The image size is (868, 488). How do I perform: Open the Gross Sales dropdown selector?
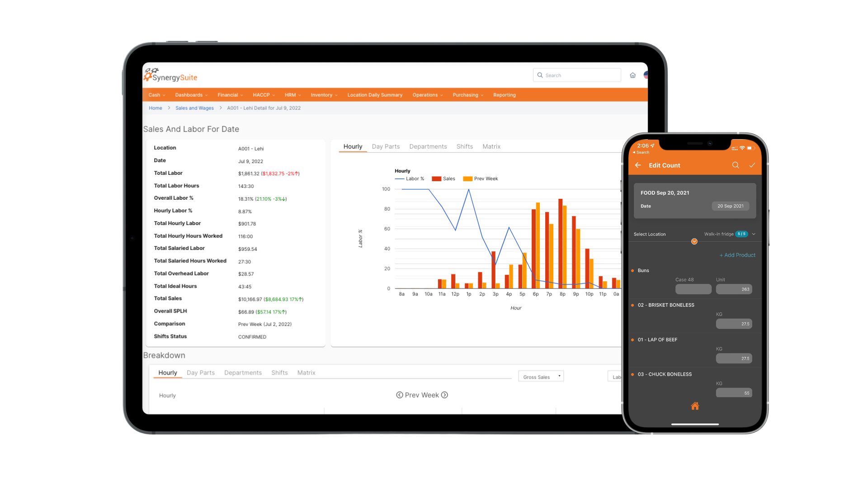[x=540, y=376]
